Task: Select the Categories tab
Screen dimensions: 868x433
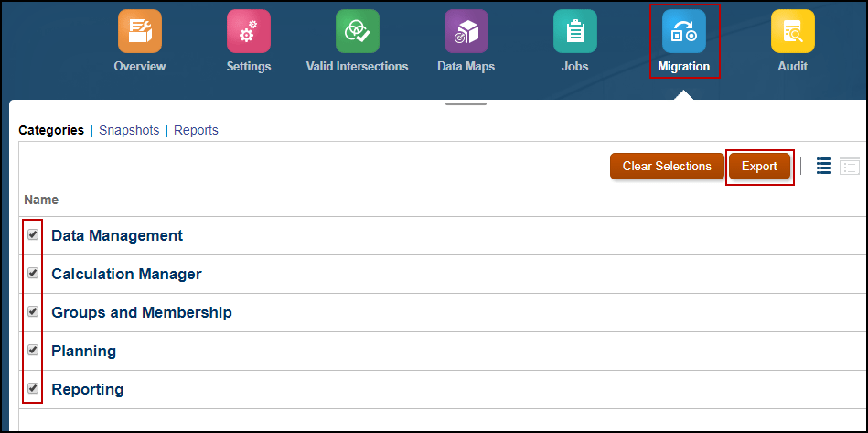Action: tap(51, 130)
